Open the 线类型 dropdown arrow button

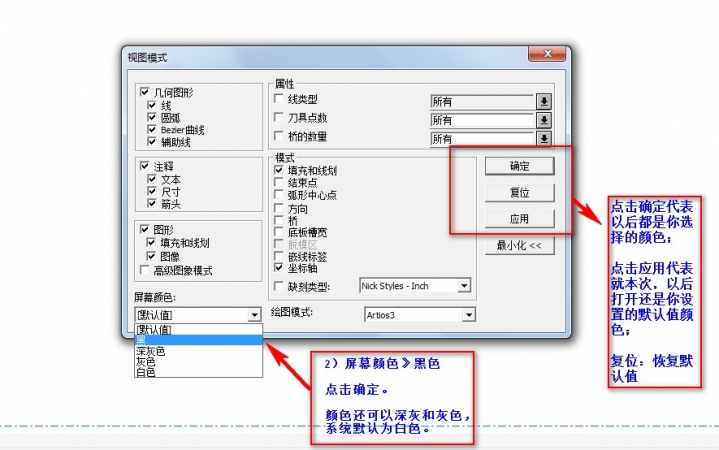click(x=544, y=101)
